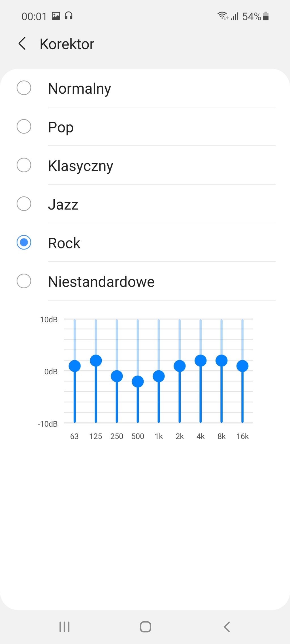Tap the headphones status bar icon
Screen dimensions: 290x644
tap(69, 16)
